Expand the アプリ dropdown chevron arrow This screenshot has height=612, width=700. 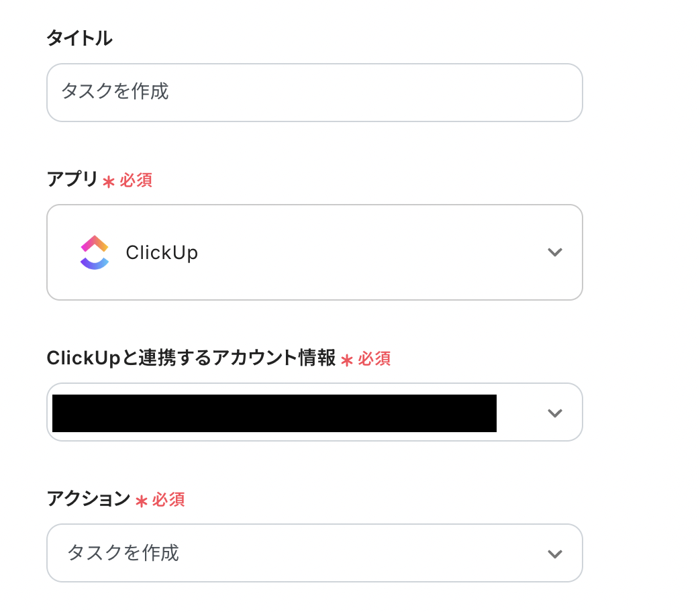click(554, 252)
